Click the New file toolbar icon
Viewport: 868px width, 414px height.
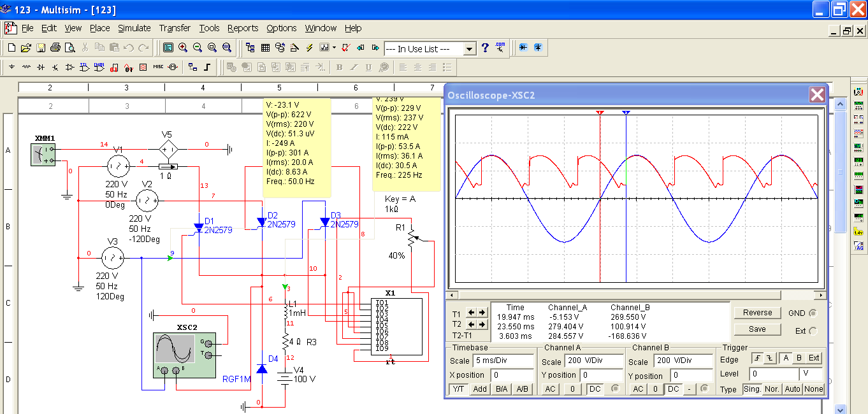tap(11, 48)
